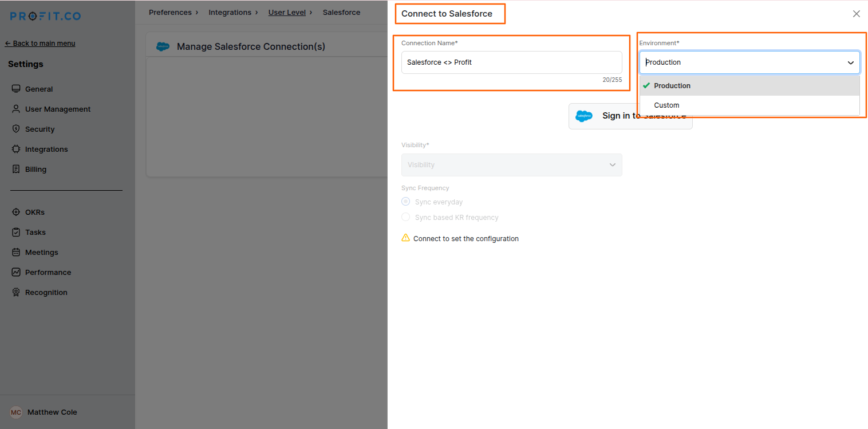Image resolution: width=868 pixels, height=429 pixels.
Task: Click the Tasks clipboard icon
Action: point(16,232)
